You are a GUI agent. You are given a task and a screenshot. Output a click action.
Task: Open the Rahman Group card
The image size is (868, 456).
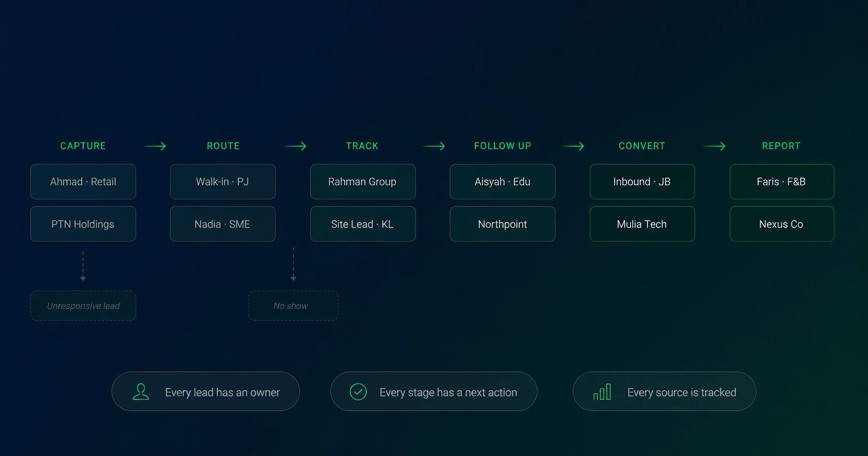click(x=363, y=182)
